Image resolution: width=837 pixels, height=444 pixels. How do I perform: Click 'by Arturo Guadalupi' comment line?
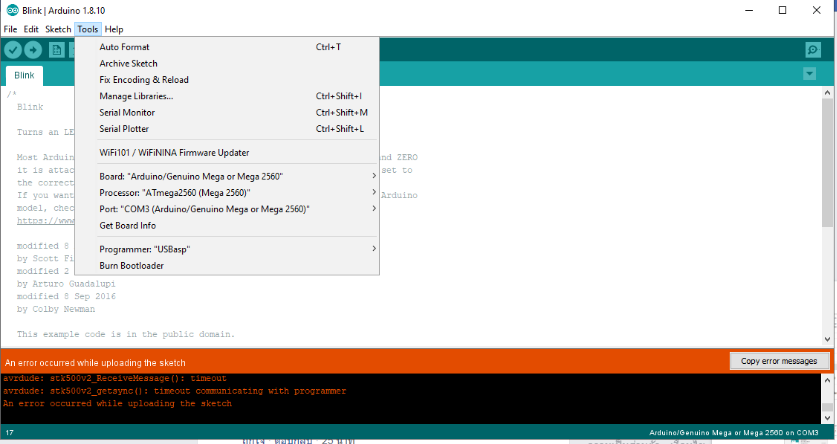coord(66,284)
